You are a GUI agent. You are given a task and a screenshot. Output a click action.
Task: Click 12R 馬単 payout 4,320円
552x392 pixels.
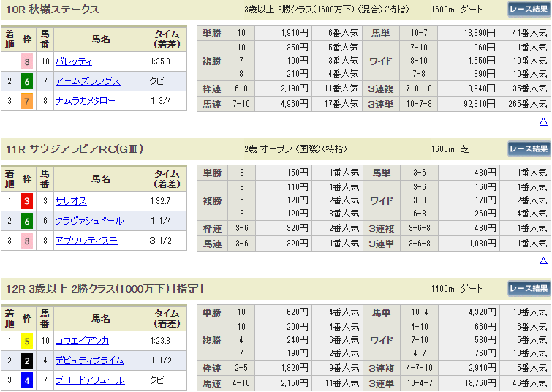click(x=483, y=312)
